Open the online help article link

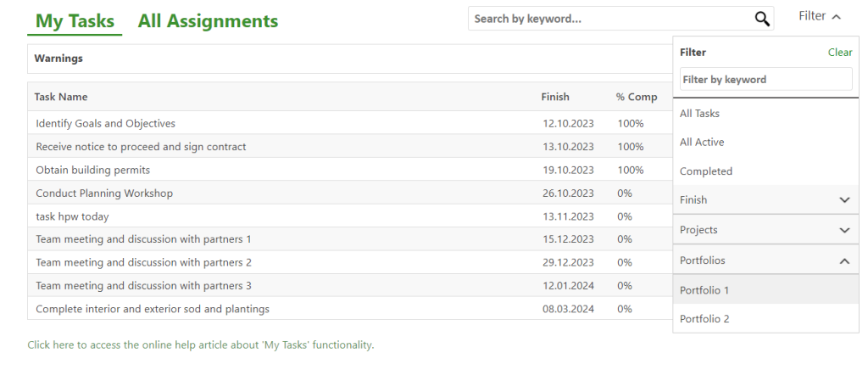[200, 345]
